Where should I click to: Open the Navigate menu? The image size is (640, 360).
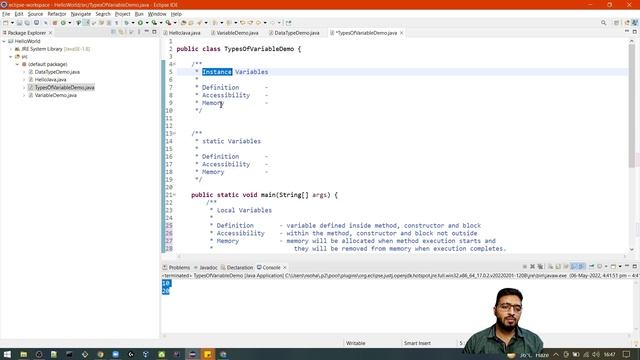point(81,14)
